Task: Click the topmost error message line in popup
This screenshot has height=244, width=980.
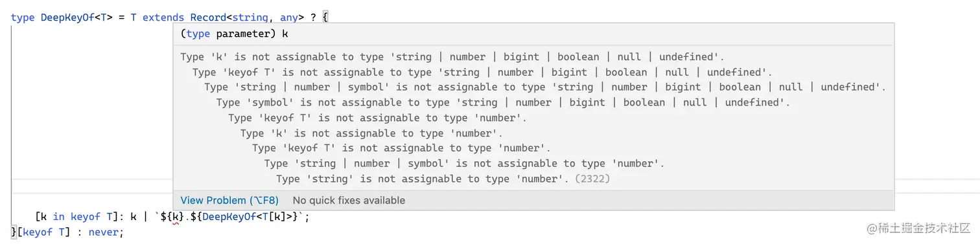Action: point(452,57)
